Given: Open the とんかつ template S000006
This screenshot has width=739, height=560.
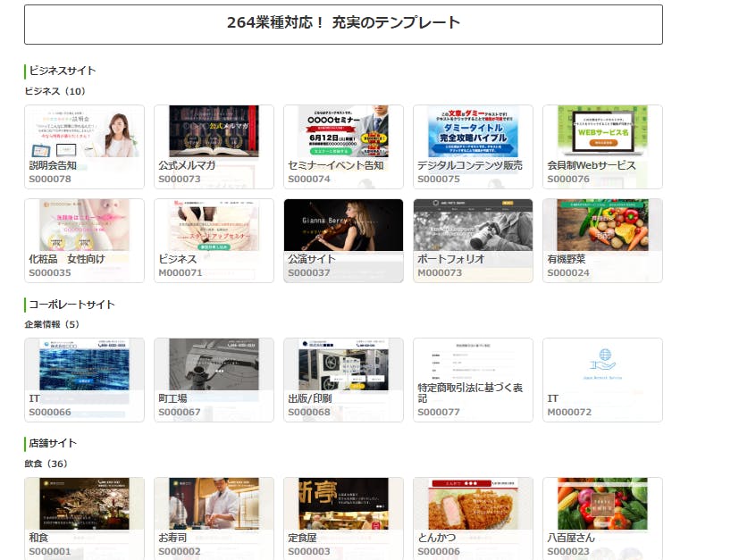Looking at the screenshot, I should pos(473,518).
